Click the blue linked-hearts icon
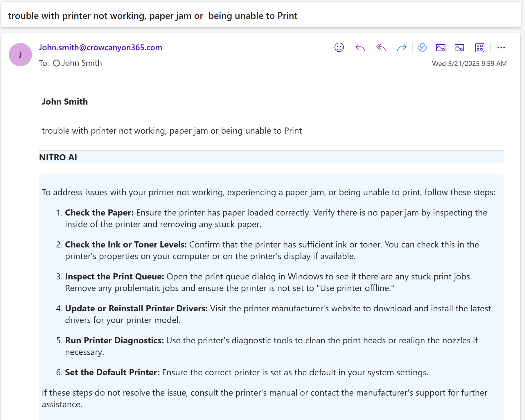Viewport: 525px width, 420px height. [x=422, y=47]
